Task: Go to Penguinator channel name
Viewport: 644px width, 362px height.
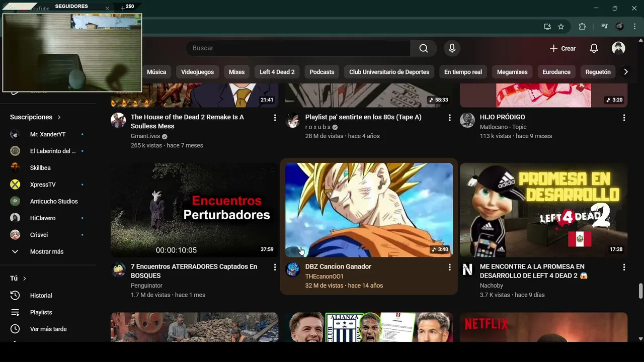Action: [146, 286]
